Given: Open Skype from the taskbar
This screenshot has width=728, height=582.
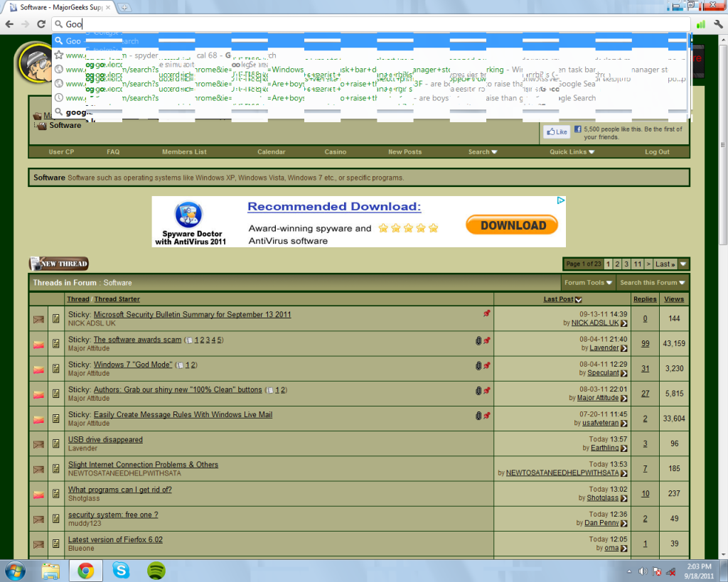Looking at the screenshot, I should pos(122,570).
